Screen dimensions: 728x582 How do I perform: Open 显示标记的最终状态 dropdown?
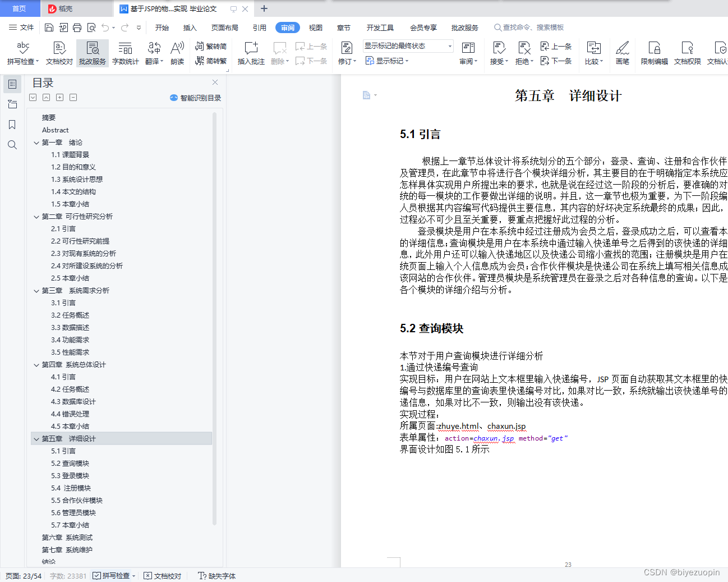coord(408,46)
